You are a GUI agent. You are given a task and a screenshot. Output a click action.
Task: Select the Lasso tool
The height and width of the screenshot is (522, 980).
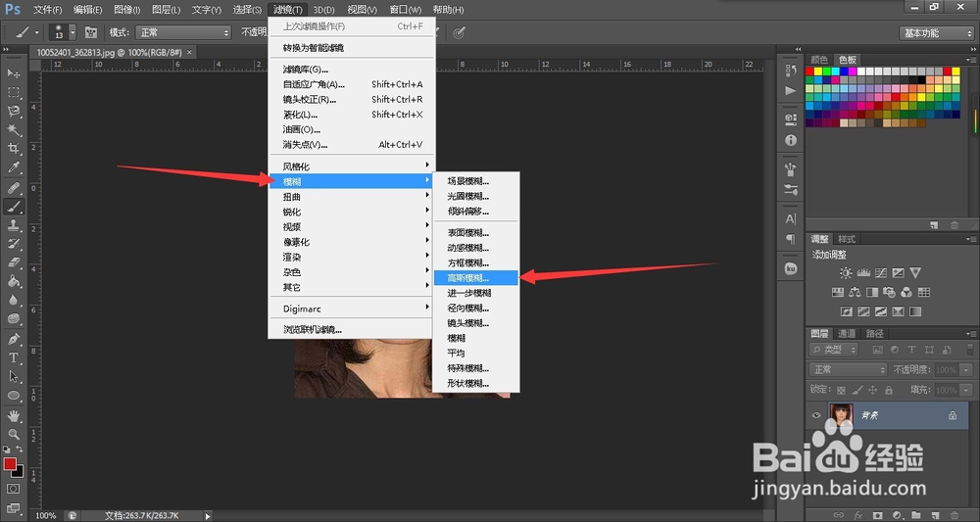pyautogui.click(x=13, y=111)
